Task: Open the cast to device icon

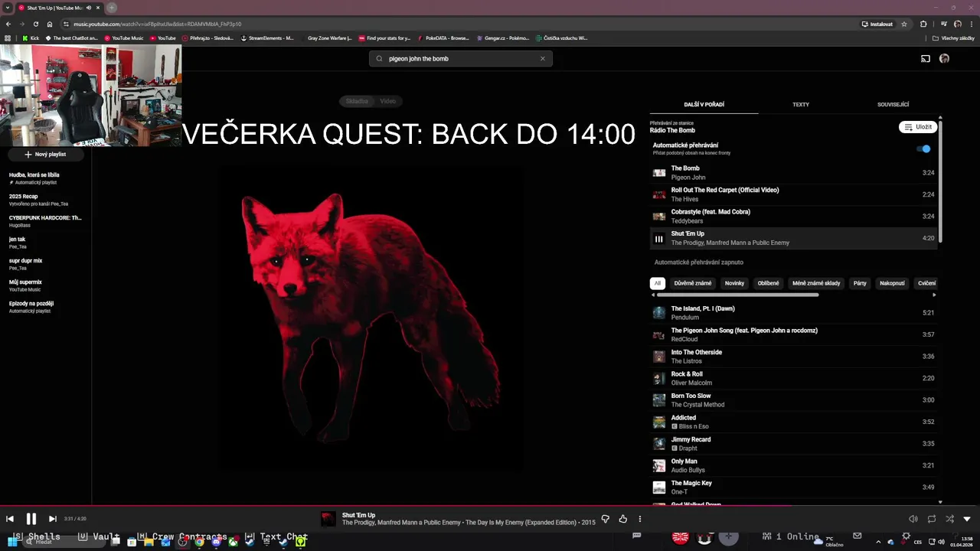Action: [x=926, y=59]
